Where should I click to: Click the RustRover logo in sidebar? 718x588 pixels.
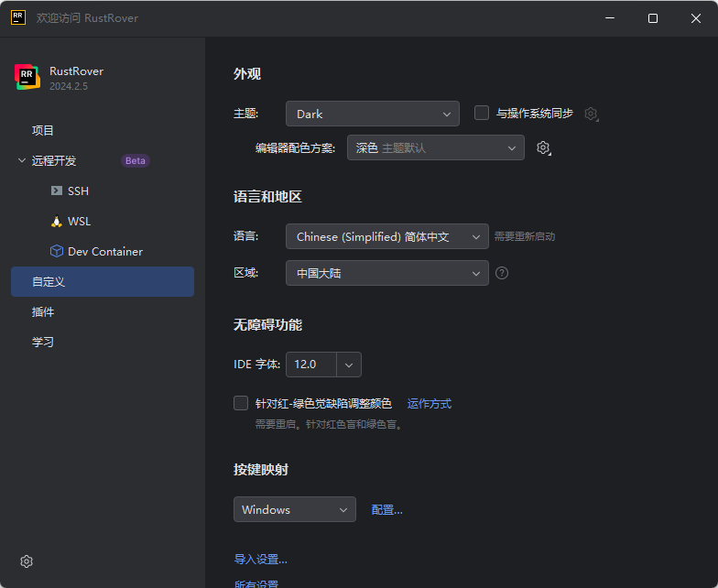[27, 77]
